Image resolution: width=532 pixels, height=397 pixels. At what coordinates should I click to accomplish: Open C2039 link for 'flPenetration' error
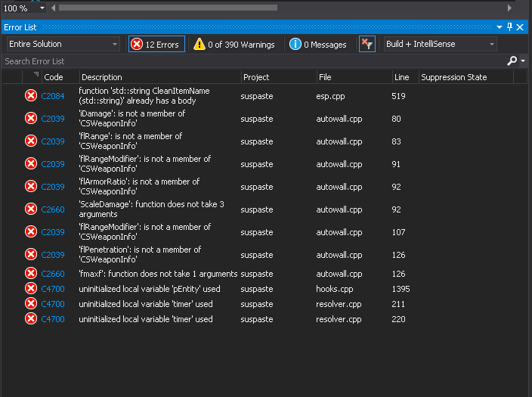point(53,255)
